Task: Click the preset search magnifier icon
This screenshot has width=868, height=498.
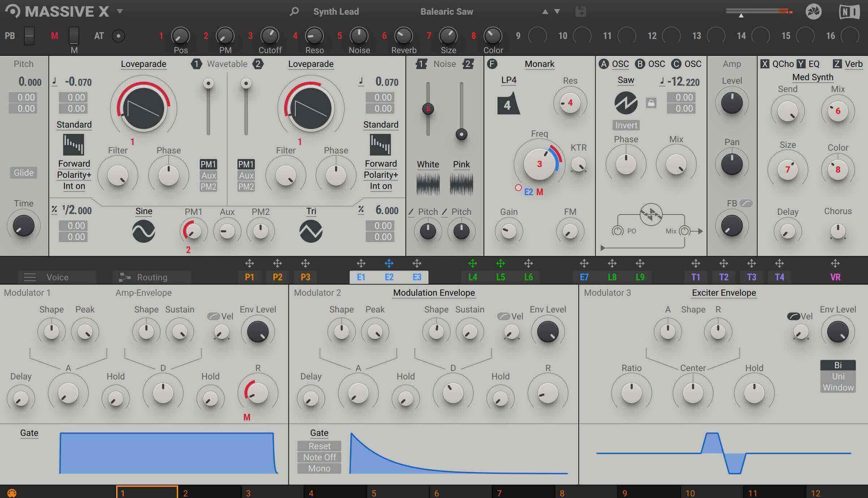Action: (x=294, y=12)
